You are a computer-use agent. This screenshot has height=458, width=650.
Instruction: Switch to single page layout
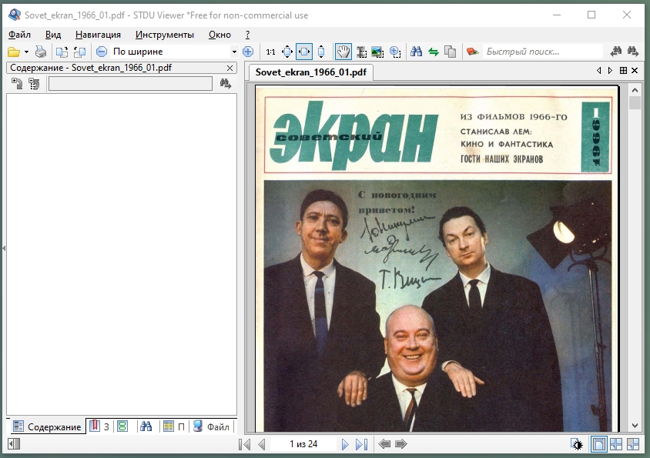[599, 444]
